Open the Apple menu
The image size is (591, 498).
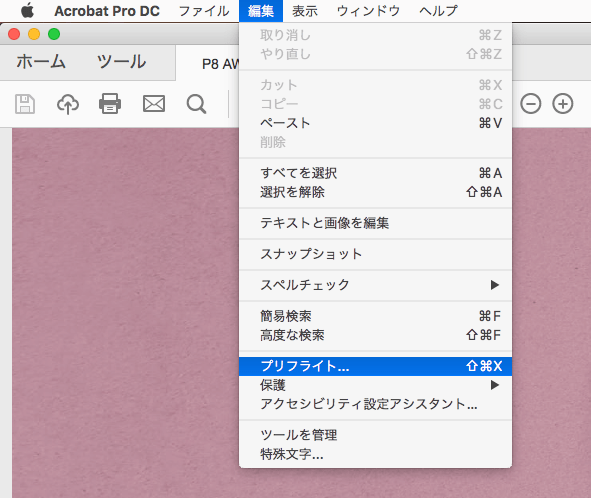pos(28,11)
